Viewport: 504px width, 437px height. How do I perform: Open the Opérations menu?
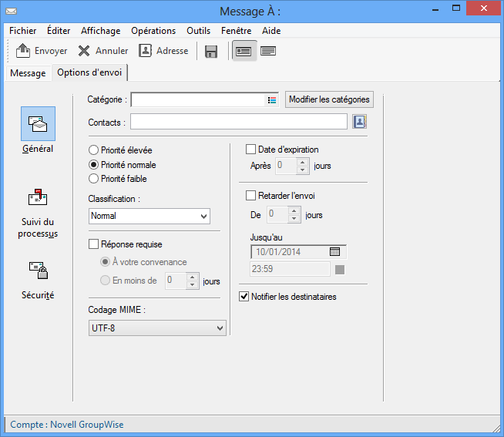tap(153, 31)
